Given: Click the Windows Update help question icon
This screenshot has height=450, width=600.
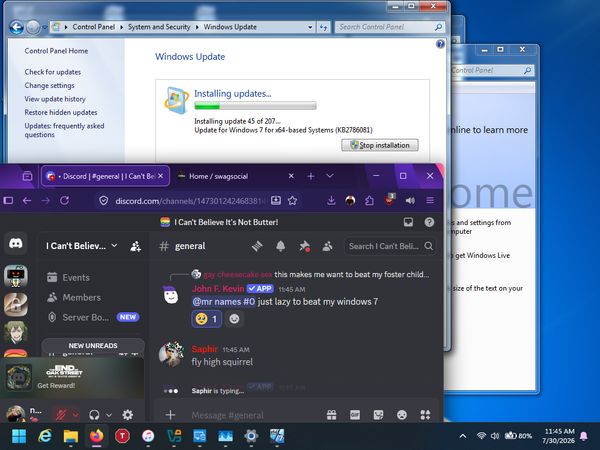Looking at the screenshot, I should 440,44.
